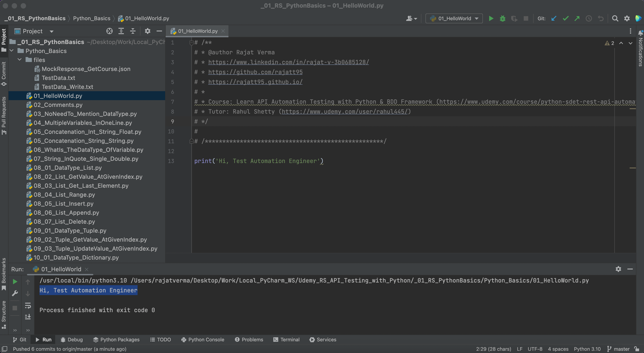Open the Python Console tab
The height and width of the screenshot is (353, 644).
[x=203, y=339]
